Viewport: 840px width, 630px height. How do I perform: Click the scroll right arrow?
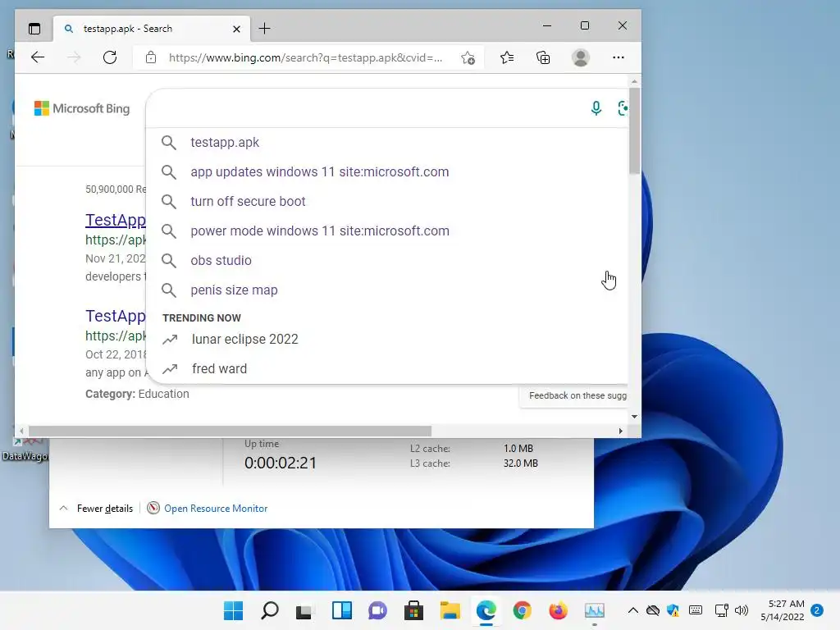pos(620,431)
